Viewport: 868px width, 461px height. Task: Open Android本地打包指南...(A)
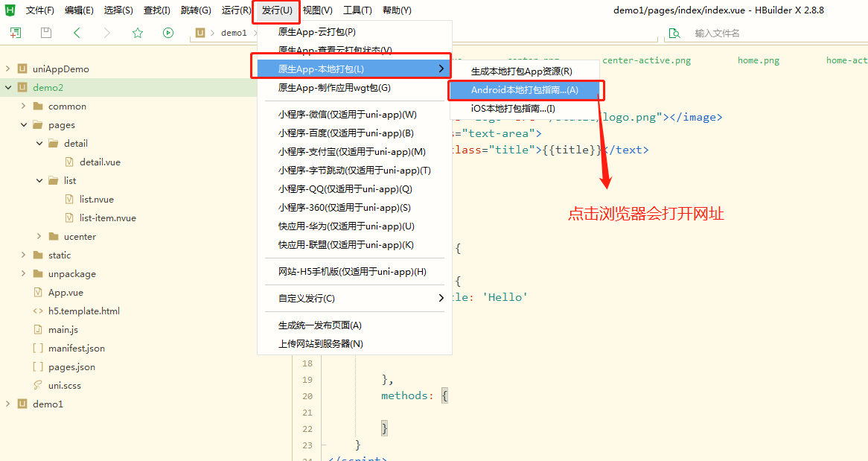point(525,90)
